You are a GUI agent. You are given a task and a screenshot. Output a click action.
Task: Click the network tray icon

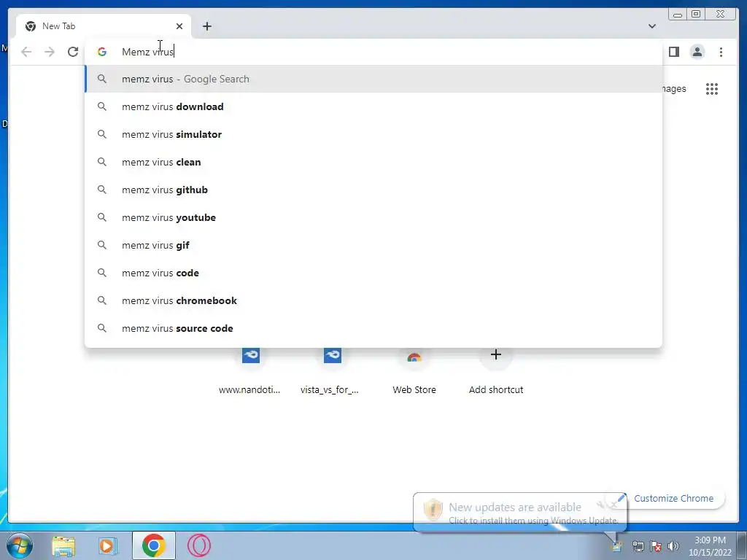638,546
